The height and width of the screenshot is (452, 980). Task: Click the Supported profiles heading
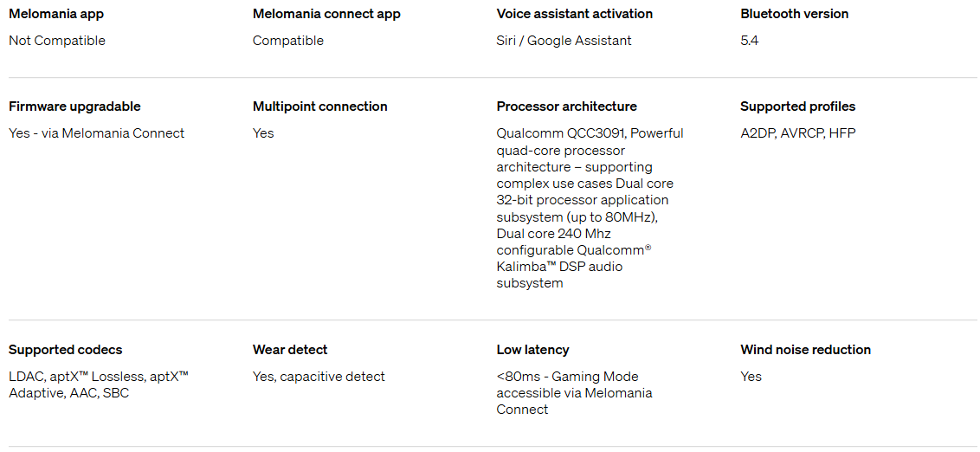tap(797, 107)
